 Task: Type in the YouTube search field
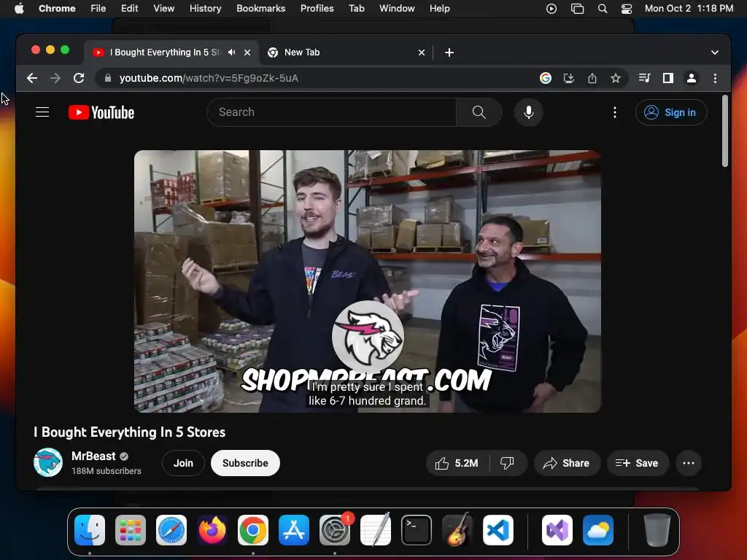click(332, 112)
